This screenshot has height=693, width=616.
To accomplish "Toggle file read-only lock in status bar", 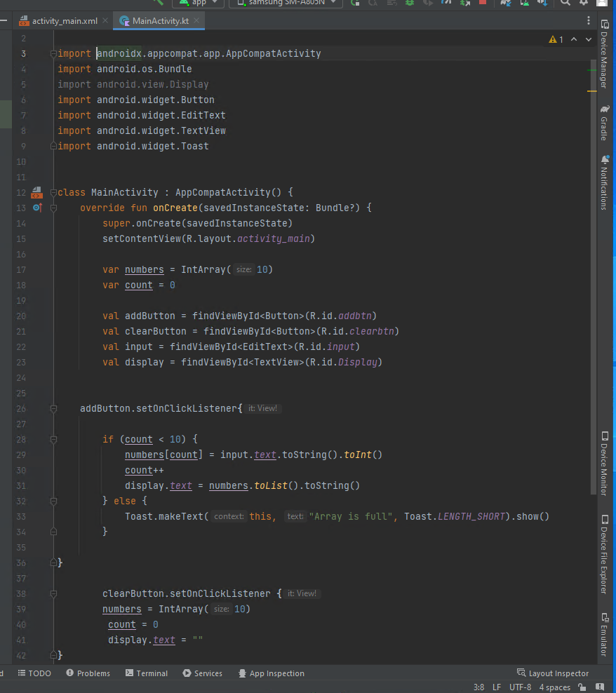I will 582,687.
